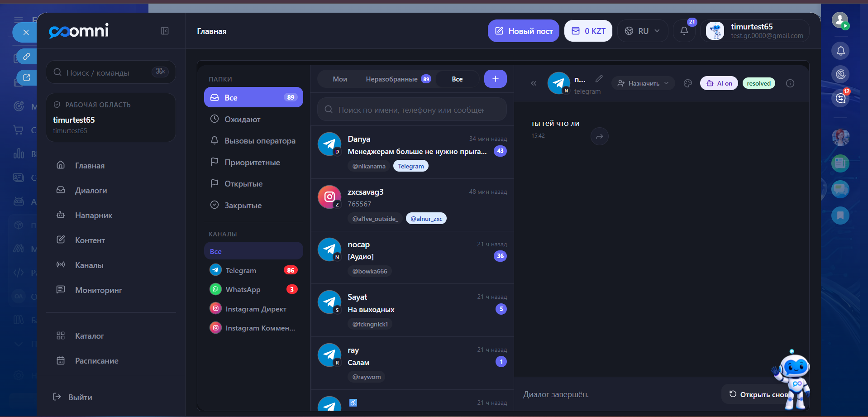Collapse the Omni sidebar panel
The height and width of the screenshot is (417, 868).
tap(165, 31)
